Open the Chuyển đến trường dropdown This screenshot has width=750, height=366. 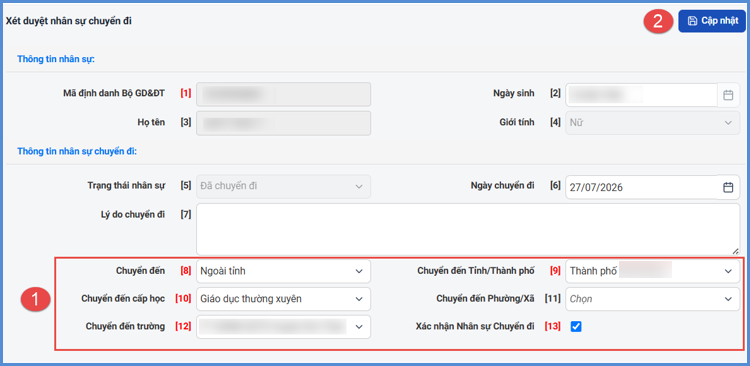283,327
